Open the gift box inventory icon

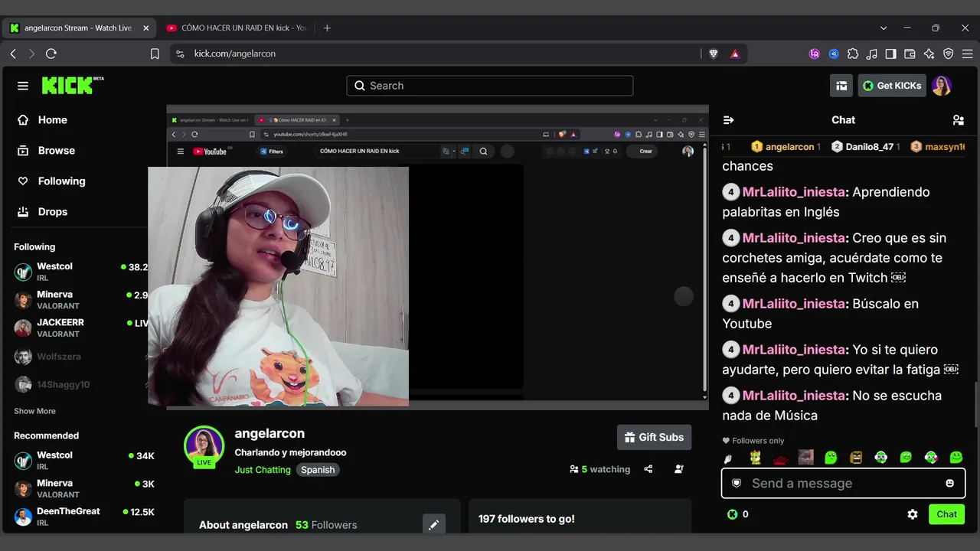841,86
